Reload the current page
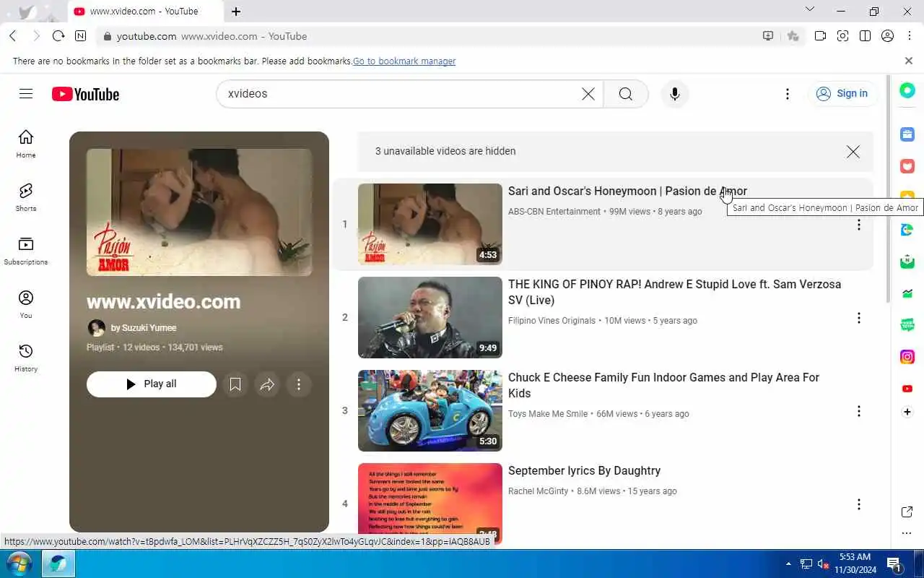Viewport: 924px width, 578px height. [x=58, y=36]
